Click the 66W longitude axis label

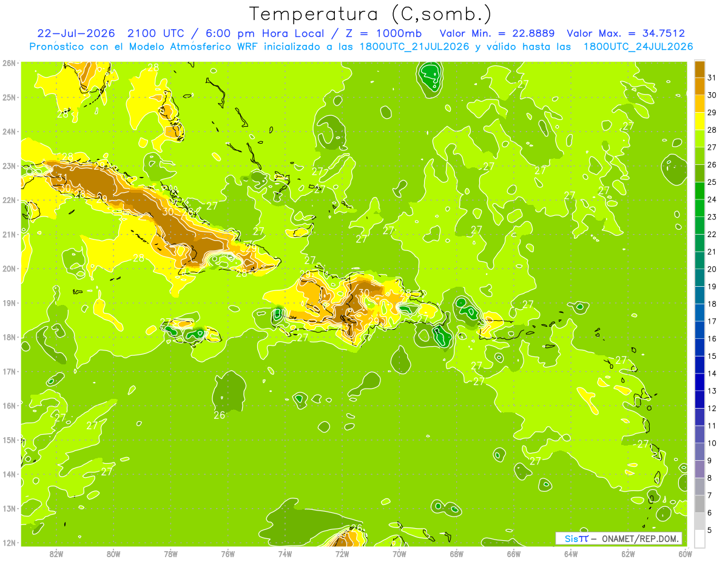[x=514, y=553]
